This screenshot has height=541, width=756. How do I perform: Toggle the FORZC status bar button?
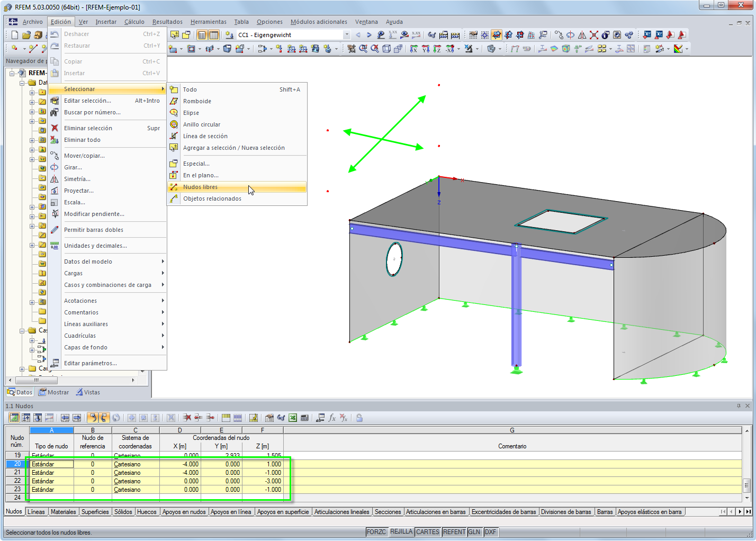tap(376, 532)
